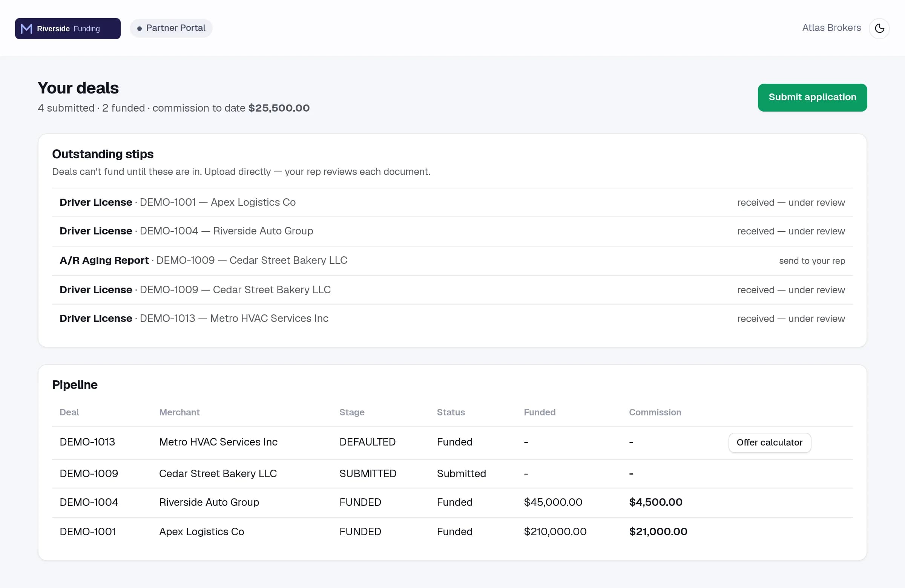905x588 pixels.
Task: Click the Merchant column header
Action: click(x=179, y=412)
